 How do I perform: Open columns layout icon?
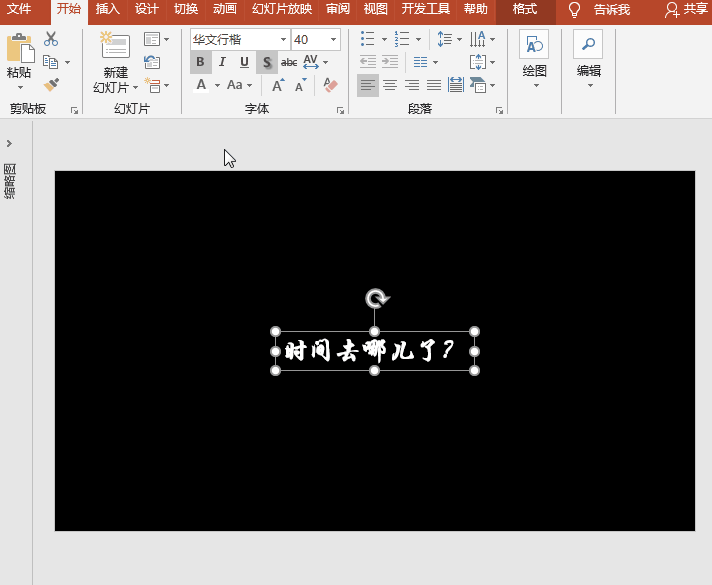click(x=420, y=62)
